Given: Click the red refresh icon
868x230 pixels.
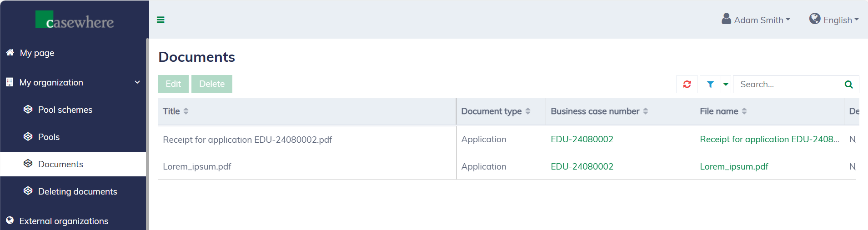Looking at the screenshot, I should [x=687, y=84].
